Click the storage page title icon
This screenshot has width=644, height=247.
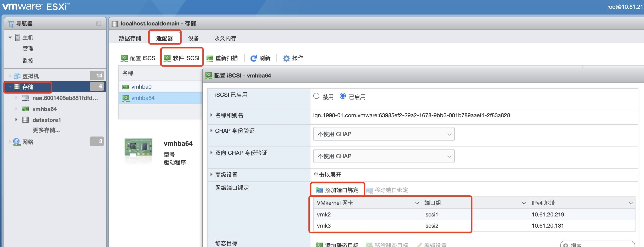point(115,24)
